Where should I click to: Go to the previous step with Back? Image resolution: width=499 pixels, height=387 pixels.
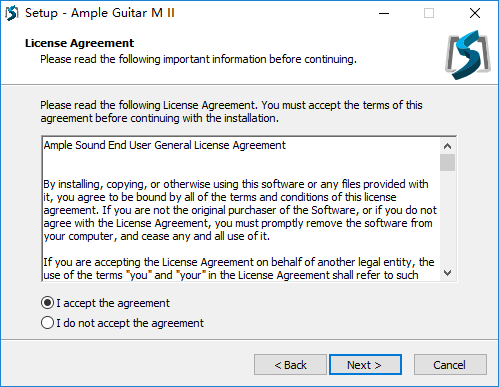pos(290,365)
